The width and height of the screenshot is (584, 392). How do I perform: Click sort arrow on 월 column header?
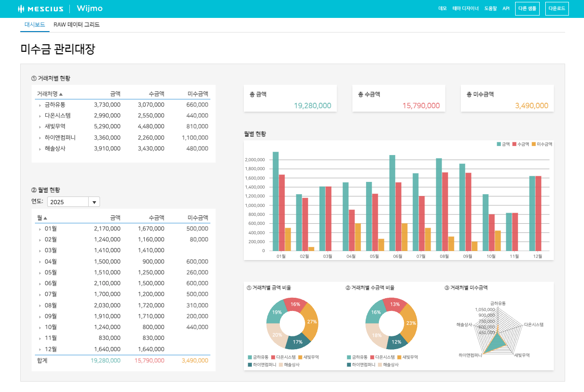(45, 218)
